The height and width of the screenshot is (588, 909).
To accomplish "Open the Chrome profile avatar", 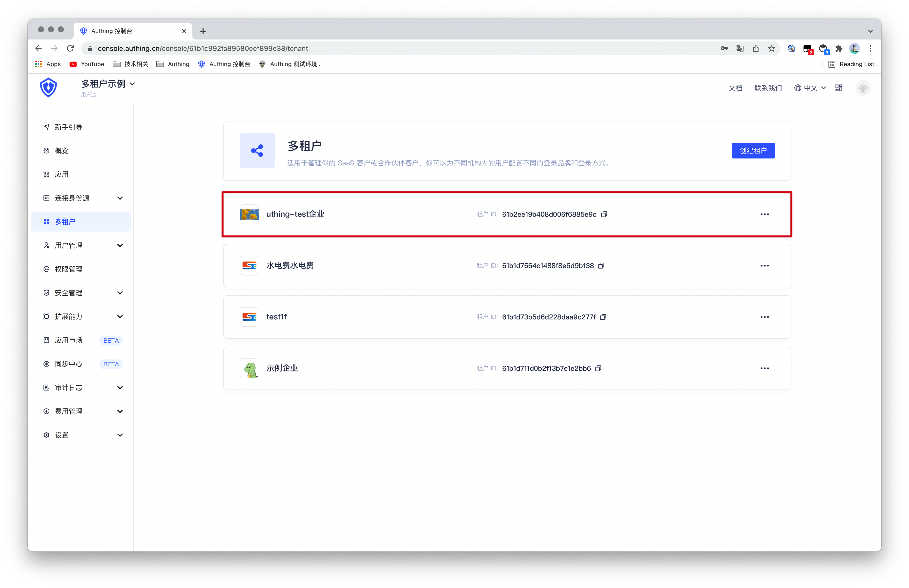I will pyautogui.click(x=855, y=48).
